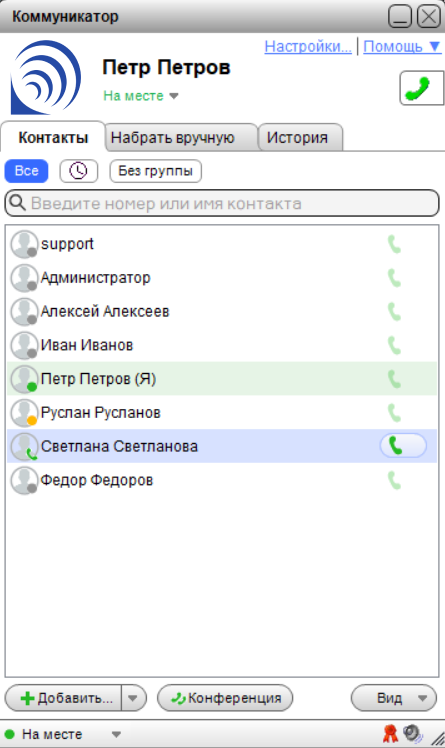Viewport: 445px width, 748px height.
Task: Click the call icon for Иван Иванов
Action: (394, 345)
